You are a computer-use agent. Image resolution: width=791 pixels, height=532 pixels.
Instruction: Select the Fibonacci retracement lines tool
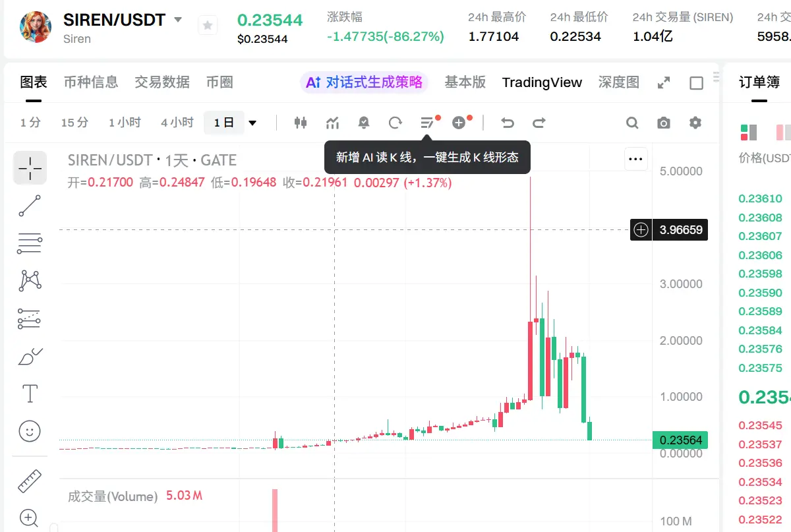point(30,244)
